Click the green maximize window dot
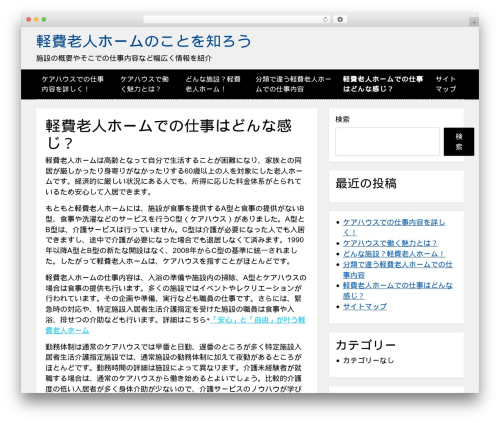This screenshot has width=500, height=423. [x=44, y=20]
